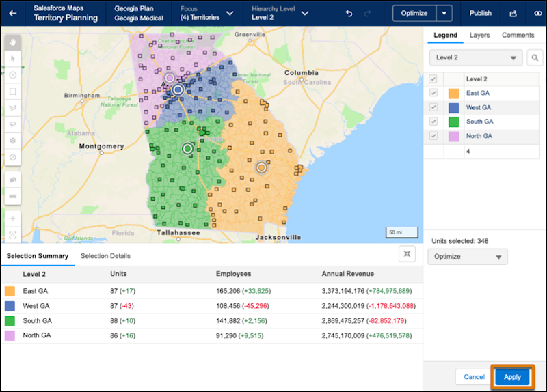Click the legend search magnifier icon
Viewport: 547px width, 392px height.
tap(535, 57)
